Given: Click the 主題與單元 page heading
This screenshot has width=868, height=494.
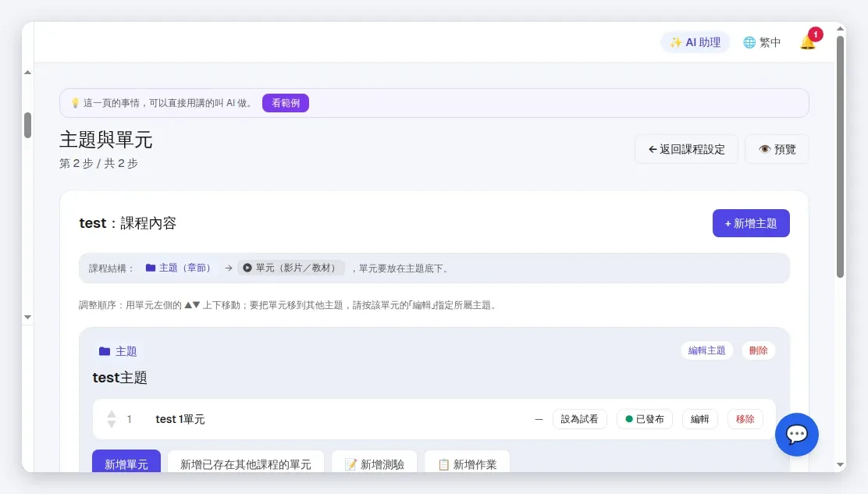Looking at the screenshot, I should [x=105, y=140].
